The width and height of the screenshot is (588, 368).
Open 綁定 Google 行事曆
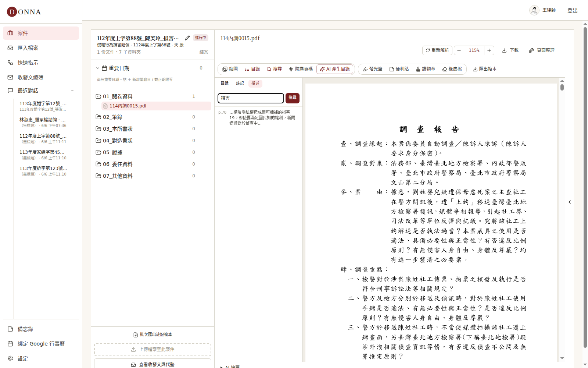tap(41, 344)
